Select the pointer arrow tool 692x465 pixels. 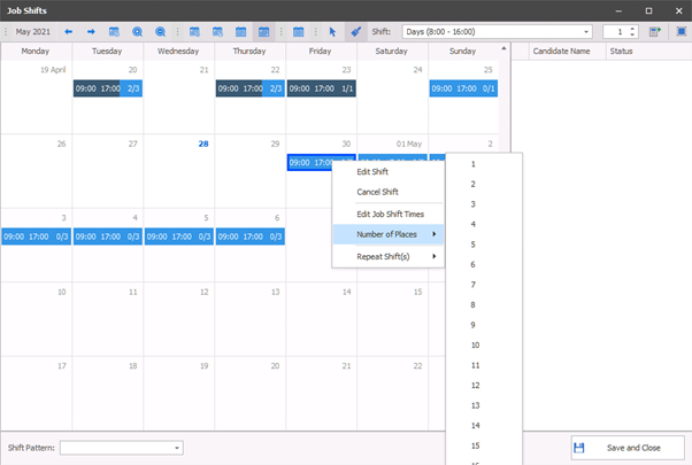click(x=332, y=32)
